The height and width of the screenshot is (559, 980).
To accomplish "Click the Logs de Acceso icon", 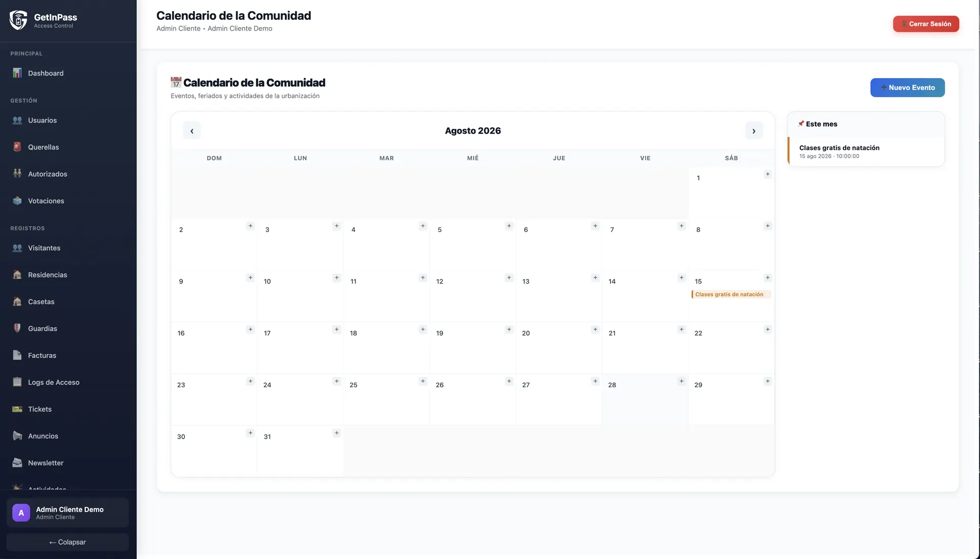I will 17,382.
